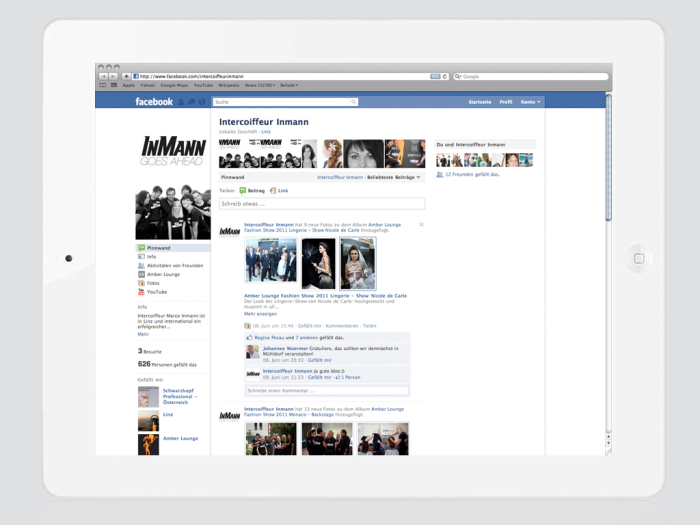Click Regina Pesau name in likes
Viewport: 700px width, 525px height.
pyautogui.click(x=269, y=338)
